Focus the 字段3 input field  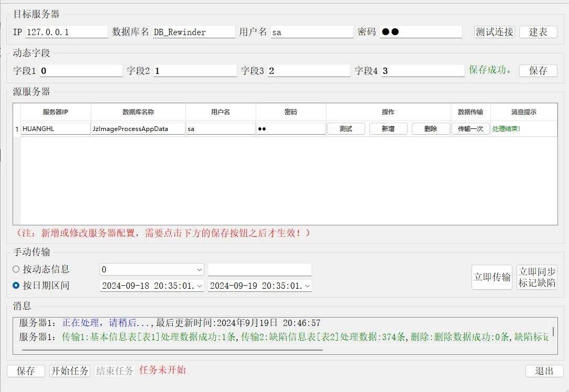tap(309, 71)
